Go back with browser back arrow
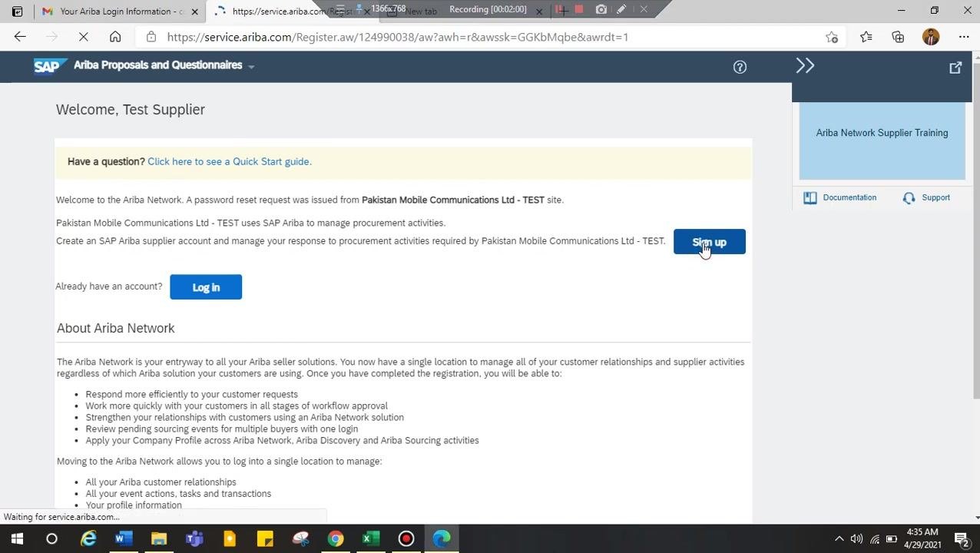 click(x=20, y=37)
